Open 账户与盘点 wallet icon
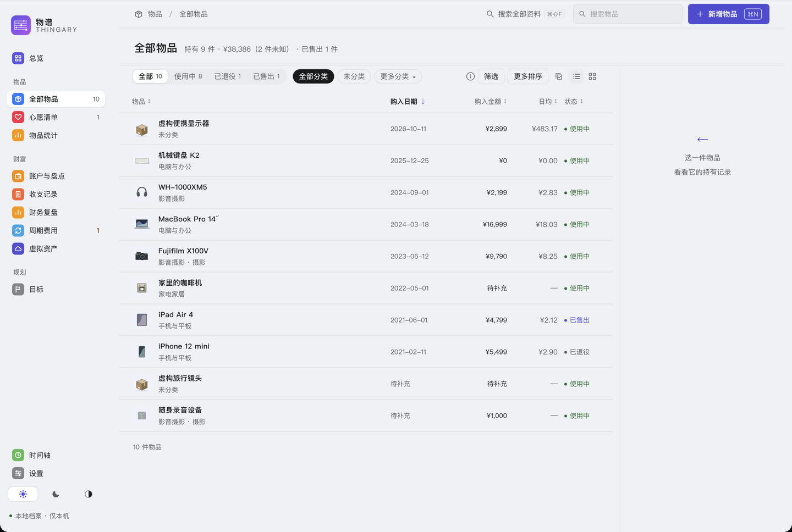 click(x=18, y=176)
